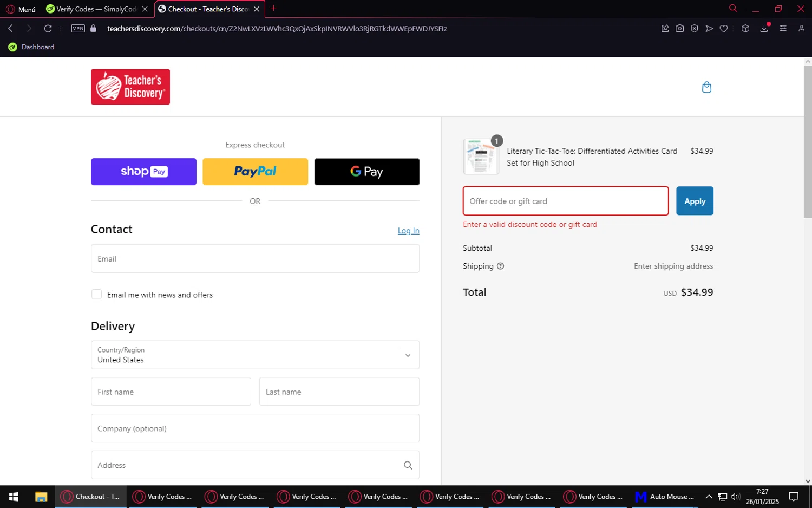Open the profile account icon
Viewport: 812px width, 508px height.
click(801, 29)
